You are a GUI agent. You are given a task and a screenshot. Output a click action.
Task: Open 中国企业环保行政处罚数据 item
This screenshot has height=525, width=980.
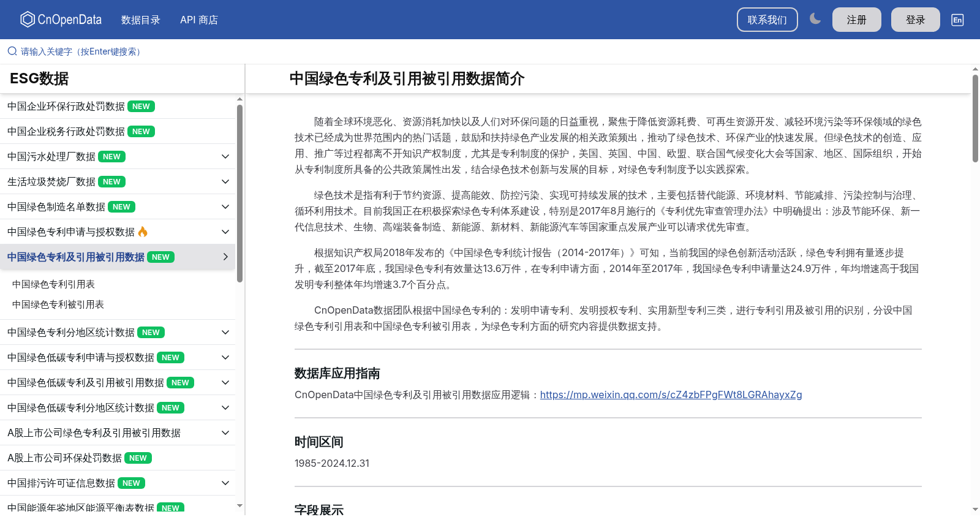(118, 107)
